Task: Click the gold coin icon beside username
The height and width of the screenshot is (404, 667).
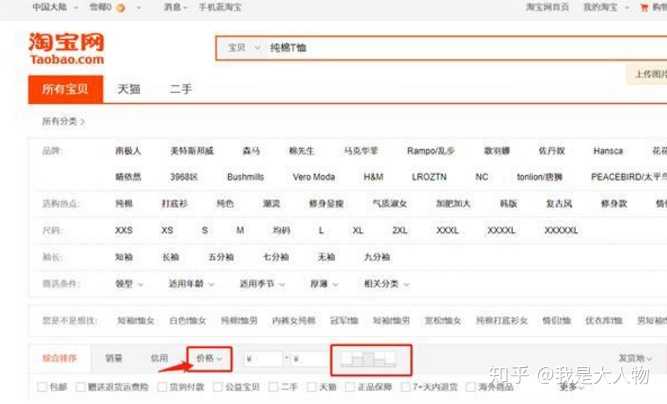Action: click(121, 8)
